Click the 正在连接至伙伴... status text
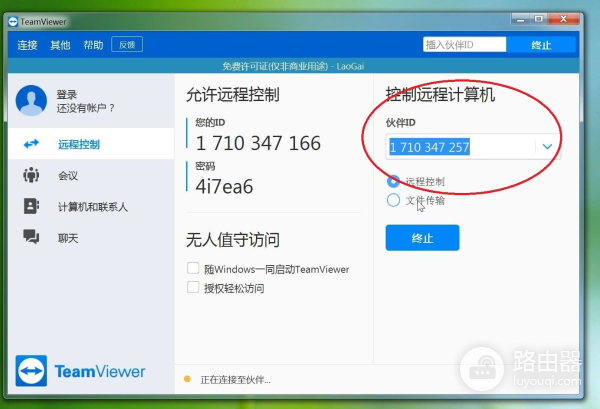The image size is (600, 409). tap(235, 380)
